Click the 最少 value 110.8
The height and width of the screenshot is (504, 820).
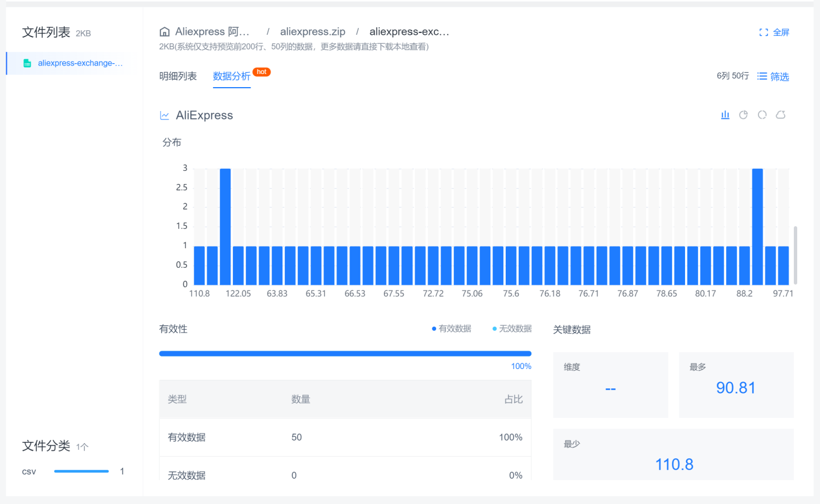[x=674, y=465]
